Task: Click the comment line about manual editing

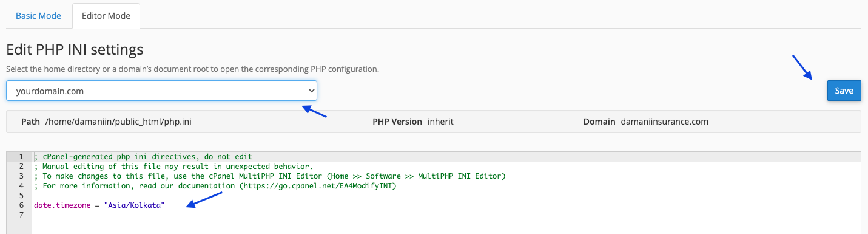Action: click(x=173, y=167)
